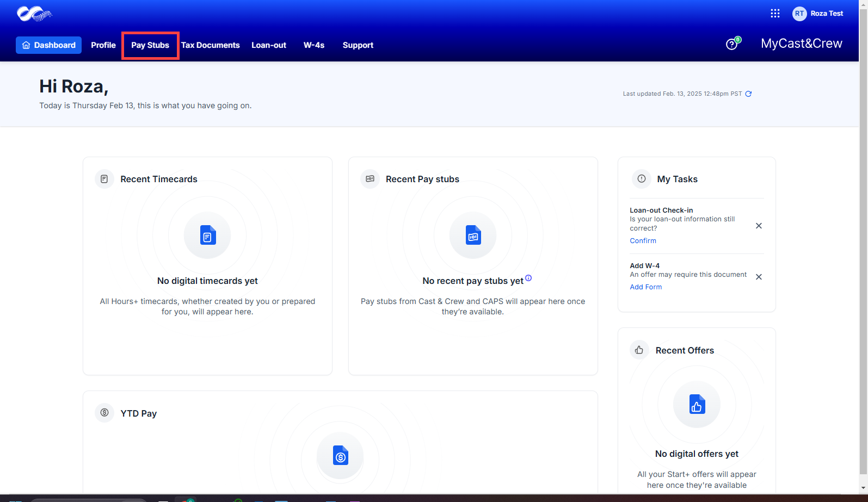The height and width of the screenshot is (502, 868).
Task: Click the Loan-out Check-in task title
Action: click(x=661, y=210)
